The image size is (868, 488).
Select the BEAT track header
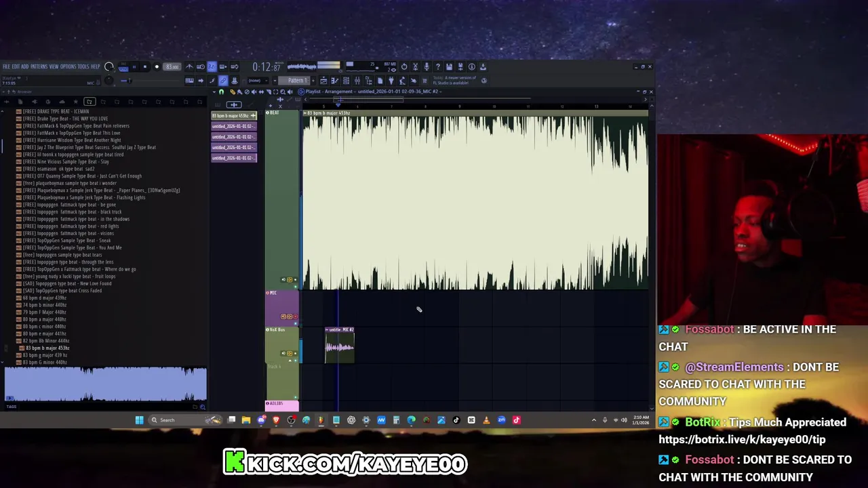(282, 200)
